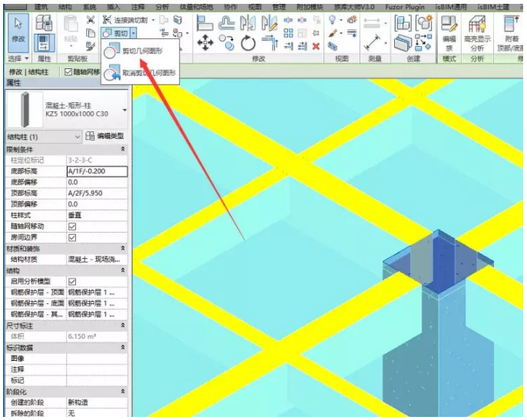
Task: Select the Modify (修改) arrow tool
Action: [18, 32]
